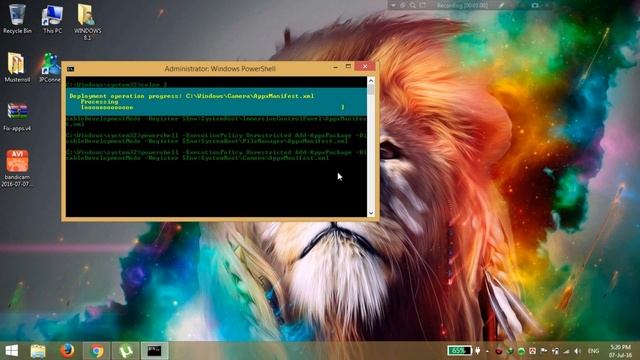Click the 65% battery indicator
The height and width of the screenshot is (360, 640).
460,351
